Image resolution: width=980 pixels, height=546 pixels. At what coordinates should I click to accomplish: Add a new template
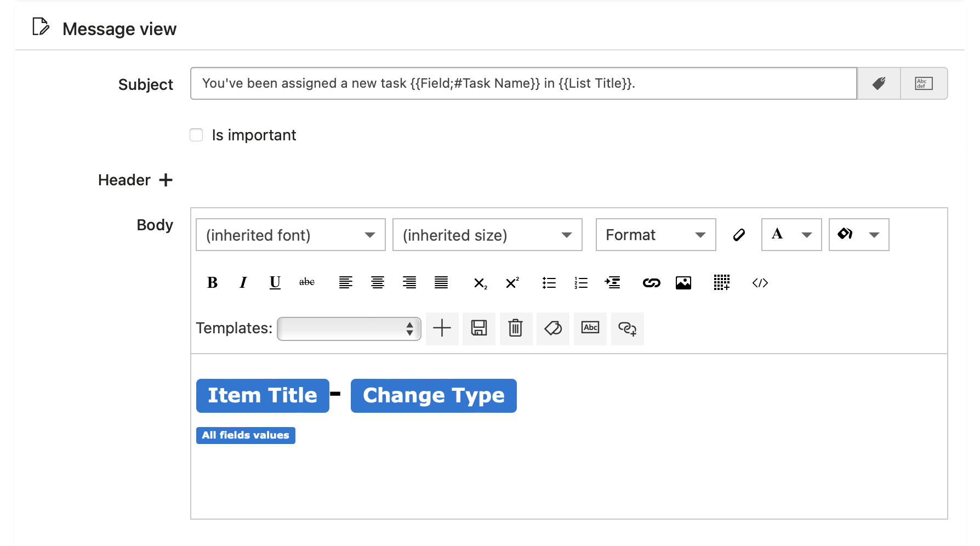442,328
